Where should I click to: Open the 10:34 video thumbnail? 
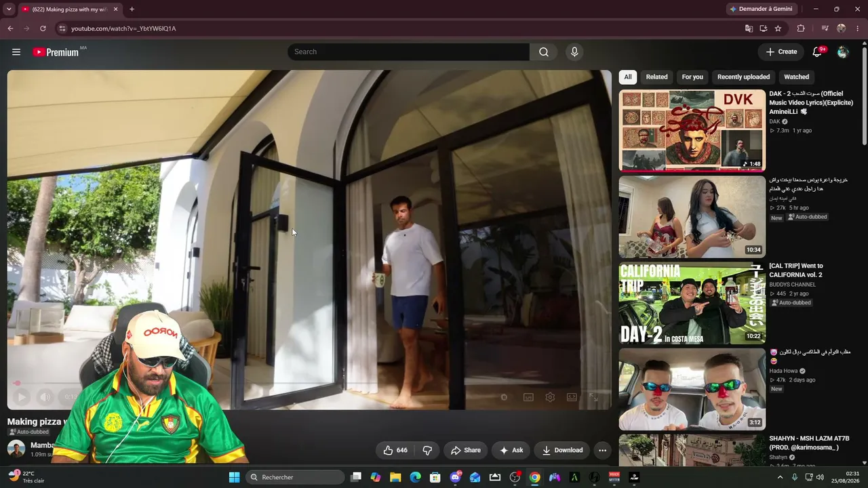click(x=692, y=217)
